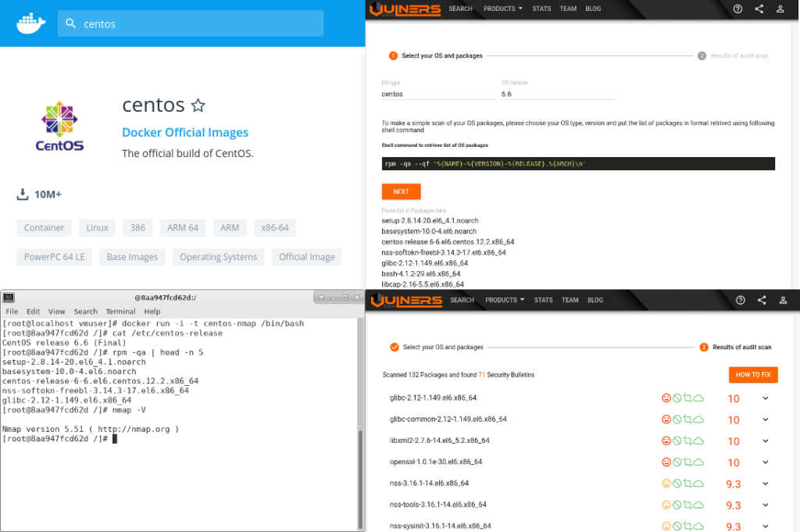Open help icon on package selection page
800x532 pixels.
tap(737, 9)
